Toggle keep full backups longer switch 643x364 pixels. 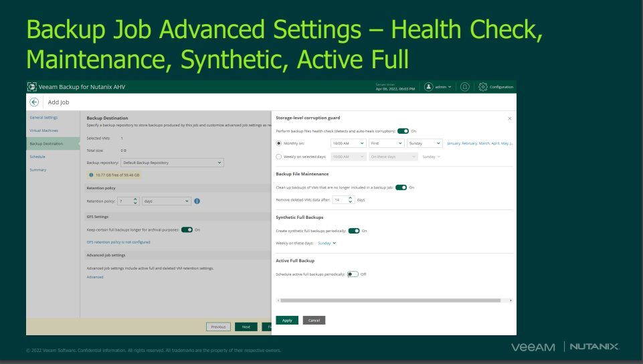click(187, 230)
